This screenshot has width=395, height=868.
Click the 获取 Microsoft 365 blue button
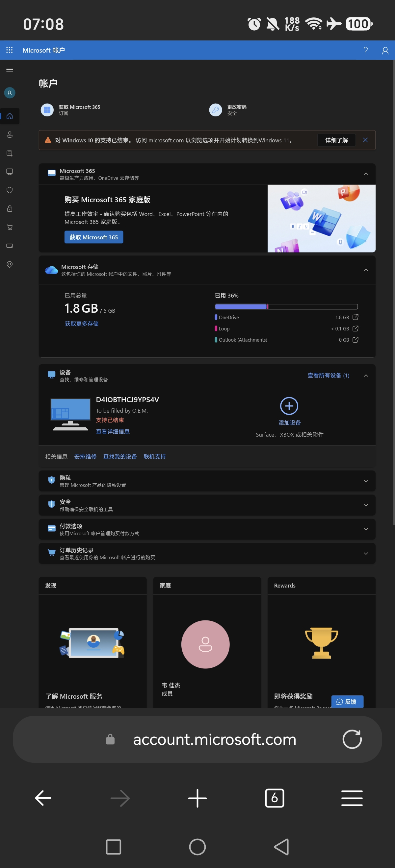[x=94, y=237]
